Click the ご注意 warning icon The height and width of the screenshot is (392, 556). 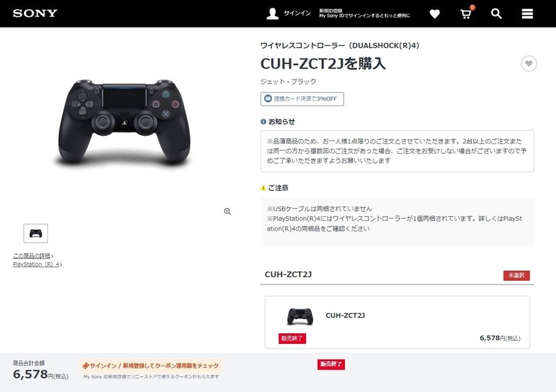tap(263, 188)
